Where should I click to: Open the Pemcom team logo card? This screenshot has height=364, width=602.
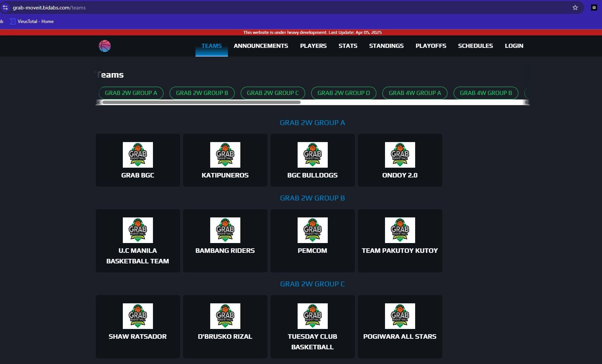point(312,230)
